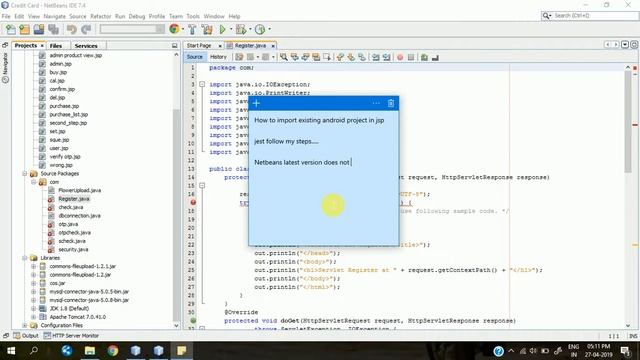This screenshot has height=360, width=640.
Task: Click the New Project toolbar icon
Action: pyautogui.click(x=24, y=29)
